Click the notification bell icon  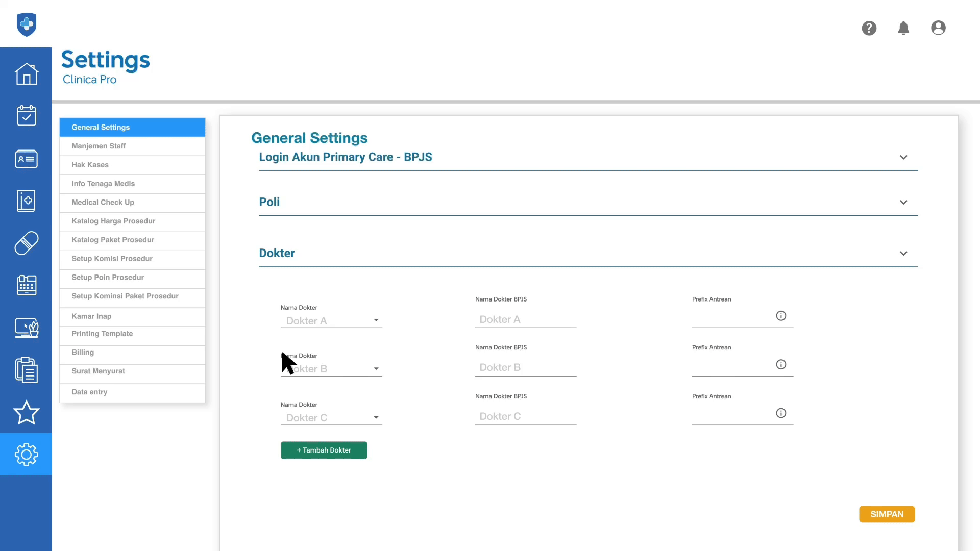(x=903, y=28)
